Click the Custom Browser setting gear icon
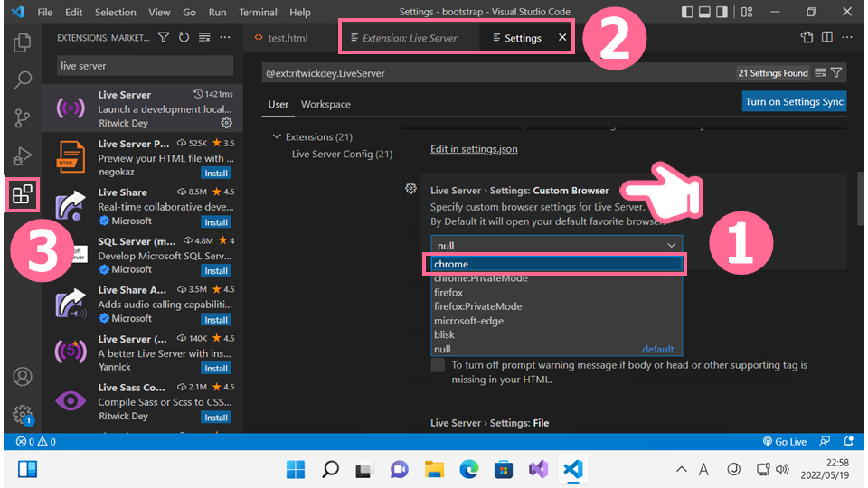The width and height of the screenshot is (868, 488). (410, 189)
